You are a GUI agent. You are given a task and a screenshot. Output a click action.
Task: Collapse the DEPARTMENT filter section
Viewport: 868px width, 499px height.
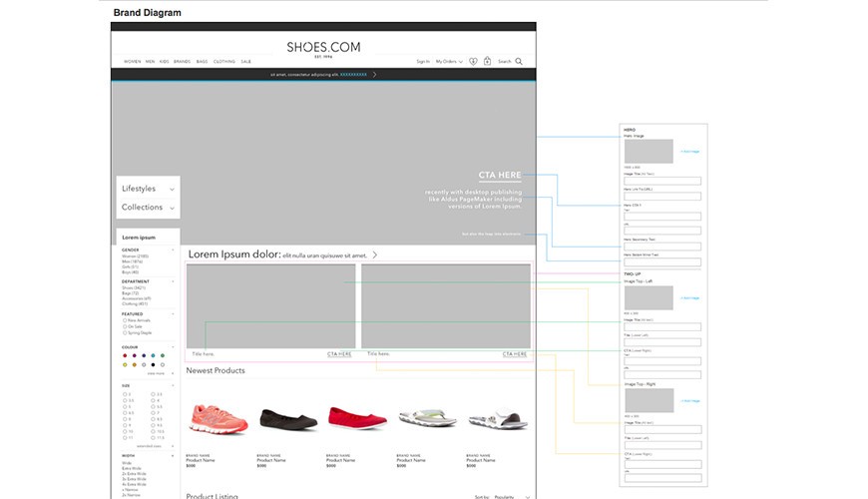(173, 281)
